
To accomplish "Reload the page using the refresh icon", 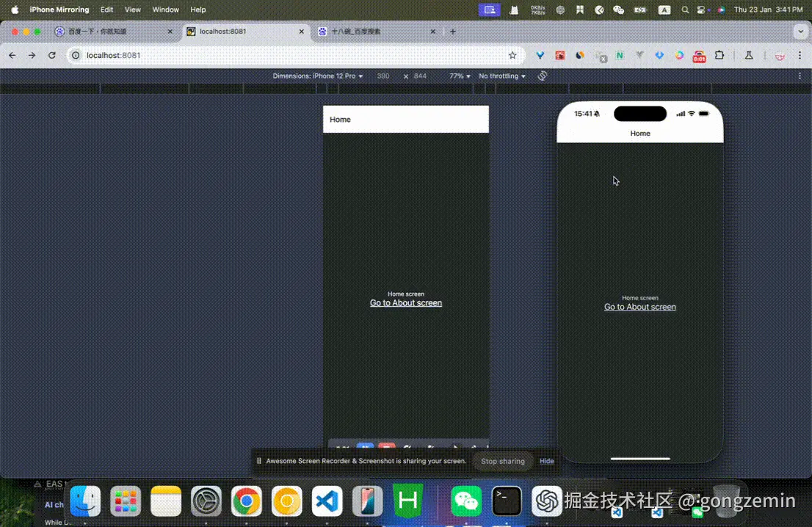I will click(x=51, y=55).
